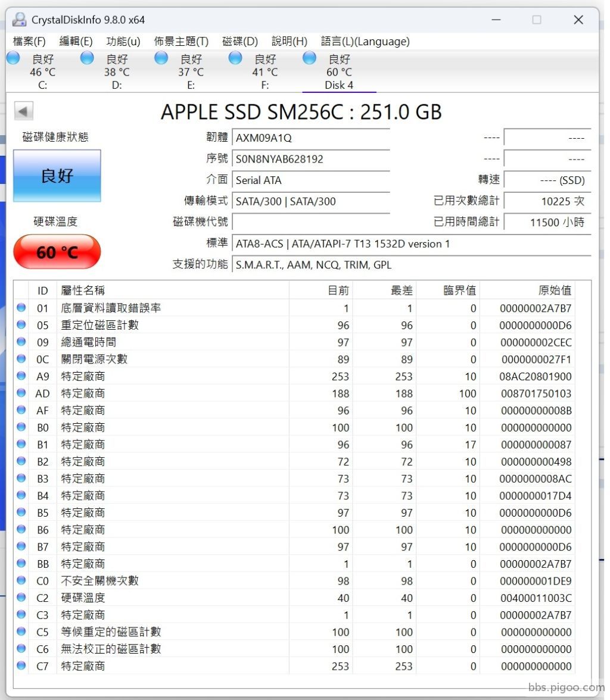The height and width of the screenshot is (700, 610).
Task: Click status dot for attribute B0
Action: tap(21, 427)
